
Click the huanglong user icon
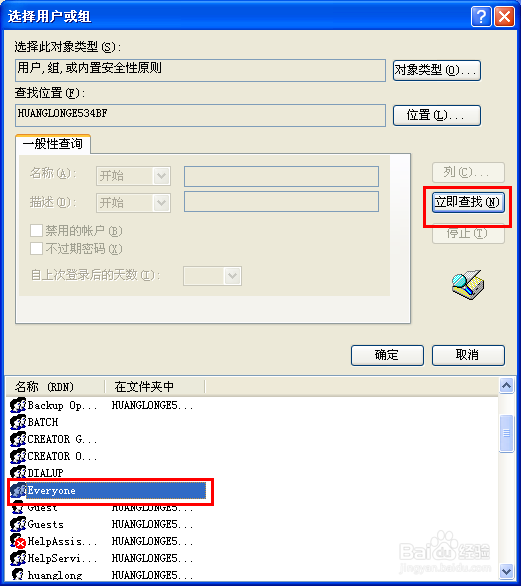pyautogui.click(x=18, y=575)
